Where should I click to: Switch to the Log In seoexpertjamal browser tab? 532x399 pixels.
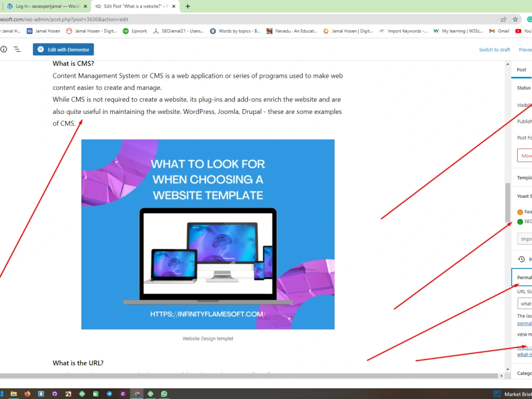pyautogui.click(x=47, y=6)
